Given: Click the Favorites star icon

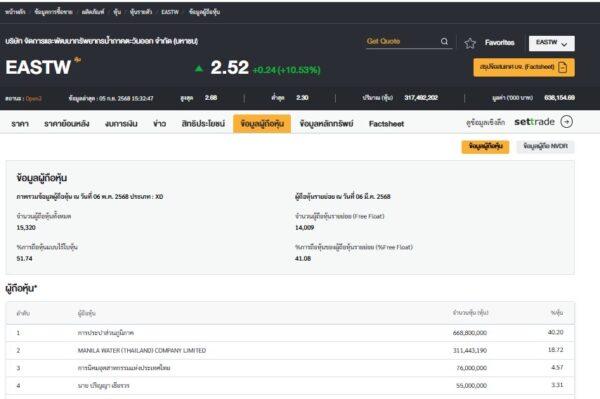Looking at the screenshot, I should (x=470, y=43).
